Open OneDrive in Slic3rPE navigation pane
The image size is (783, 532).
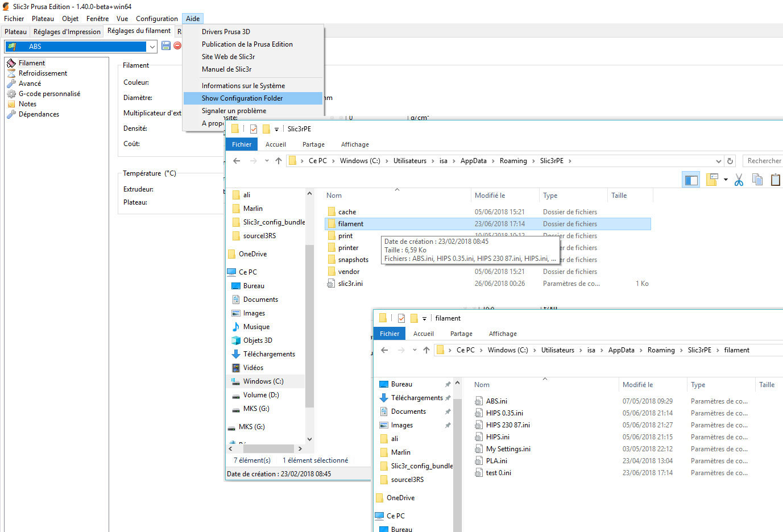(x=252, y=254)
